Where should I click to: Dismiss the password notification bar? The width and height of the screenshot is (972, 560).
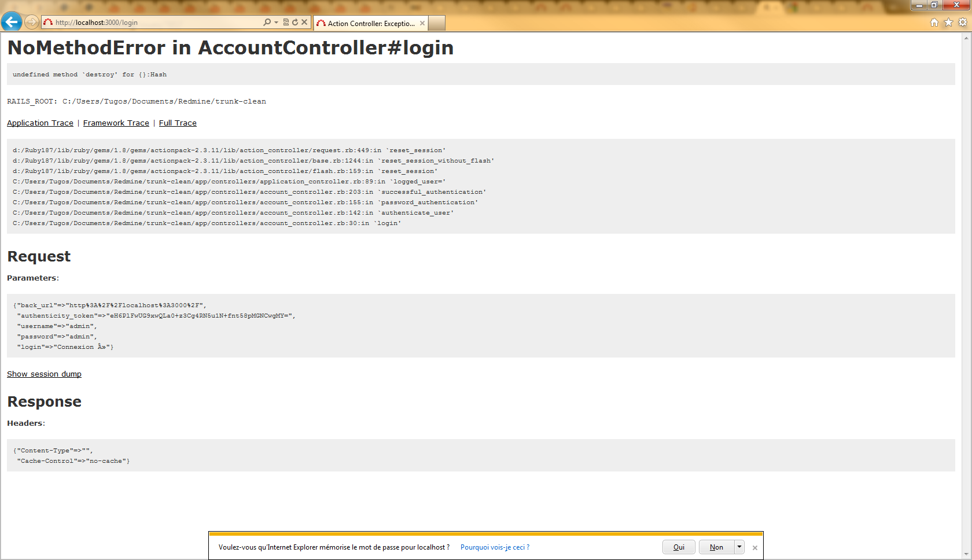pos(754,548)
